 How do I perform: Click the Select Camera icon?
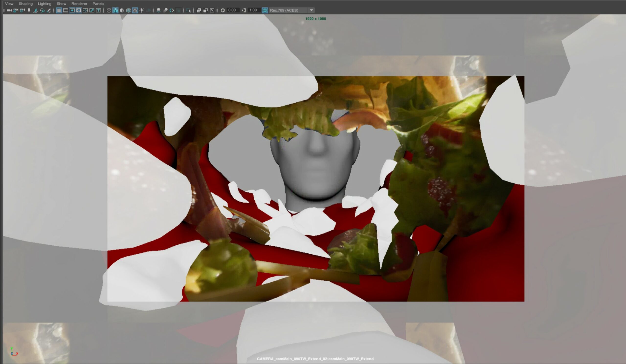9,10
